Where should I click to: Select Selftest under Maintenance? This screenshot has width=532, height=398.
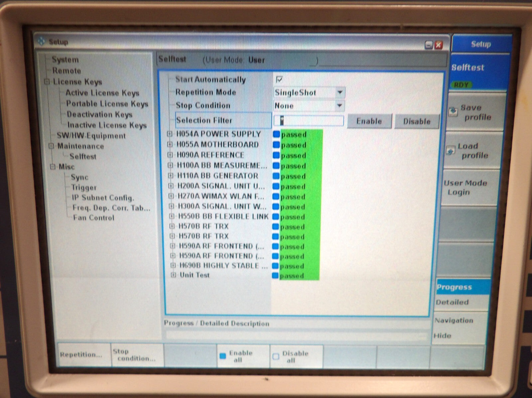tap(83, 156)
